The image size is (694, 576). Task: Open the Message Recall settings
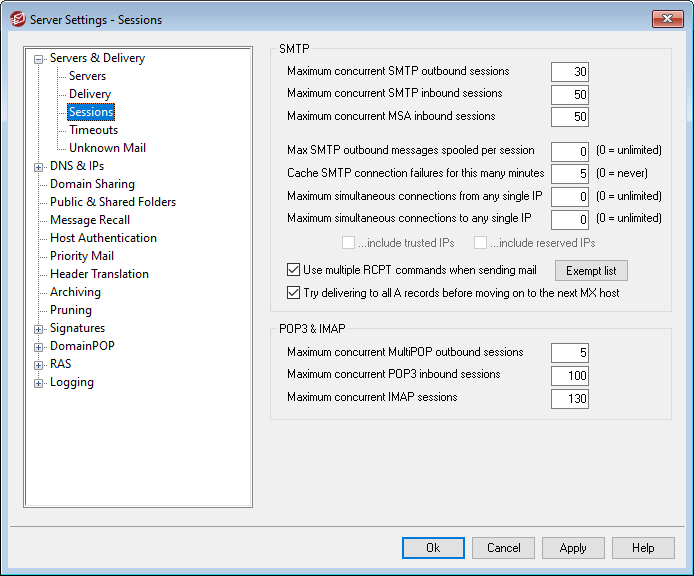(90, 220)
